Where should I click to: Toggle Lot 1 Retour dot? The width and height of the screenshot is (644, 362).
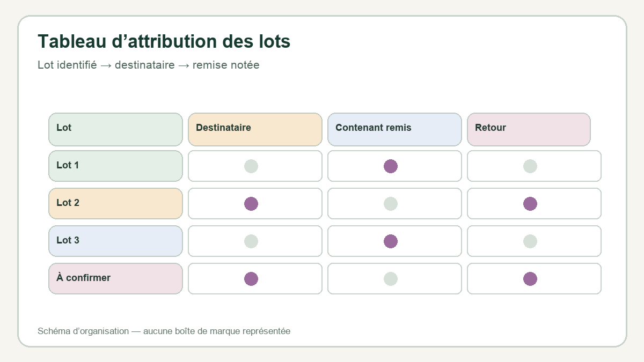[x=530, y=166]
